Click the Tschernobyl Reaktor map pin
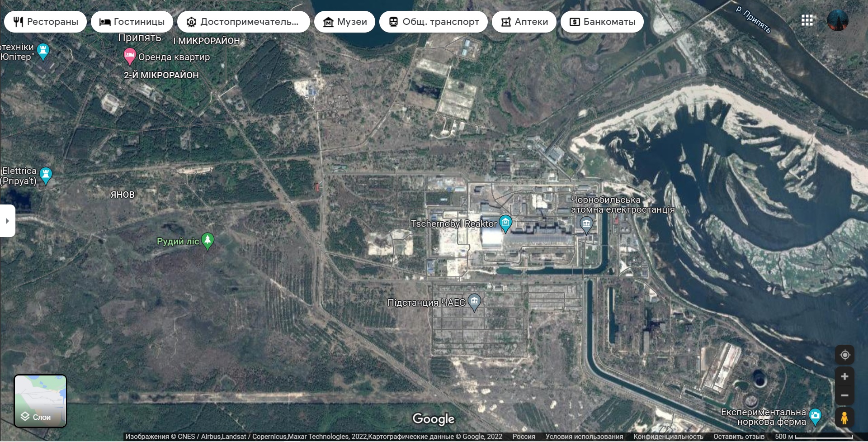The image size is (868, 442). 505,223
